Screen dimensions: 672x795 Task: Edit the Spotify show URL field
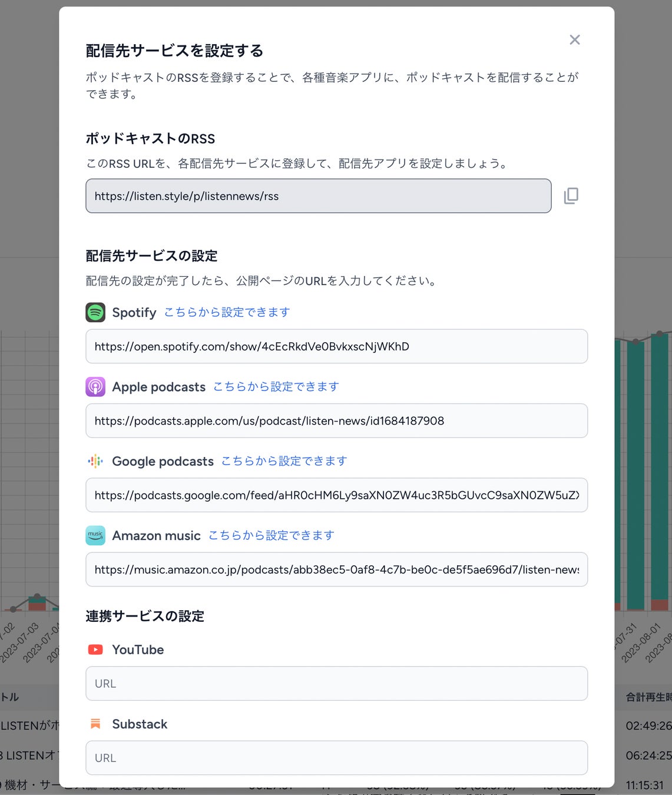point(337,346)
